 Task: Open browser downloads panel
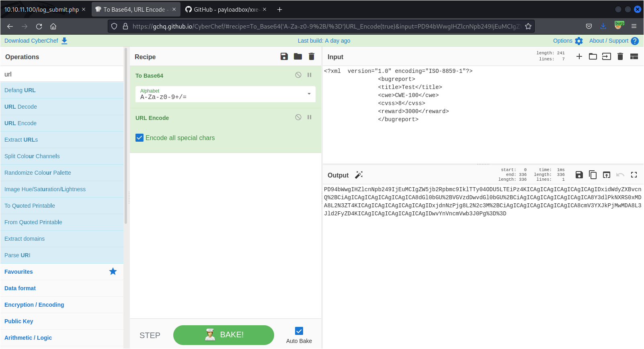tap(603, 26)
